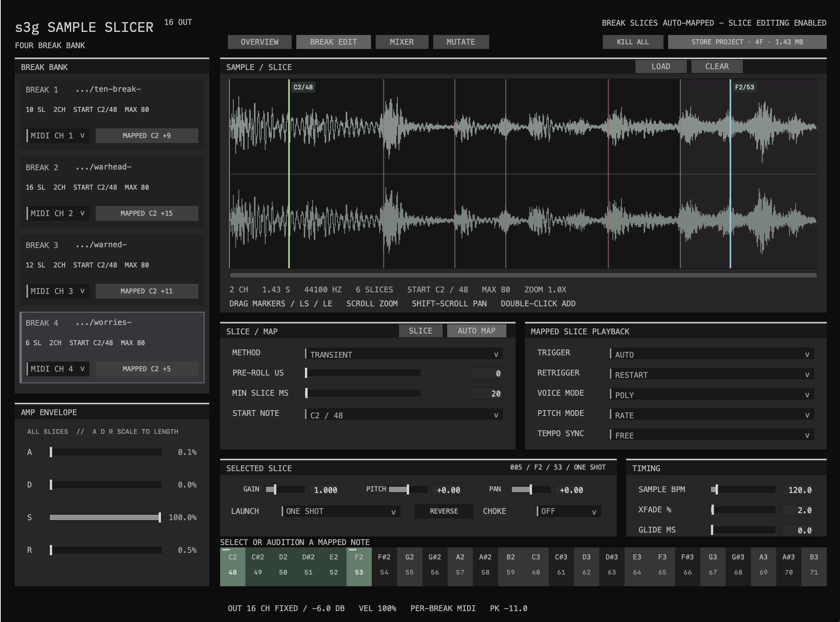Click the LOAD sample button
The height and width of the screenshot is (622, 840).
[661, 66]
